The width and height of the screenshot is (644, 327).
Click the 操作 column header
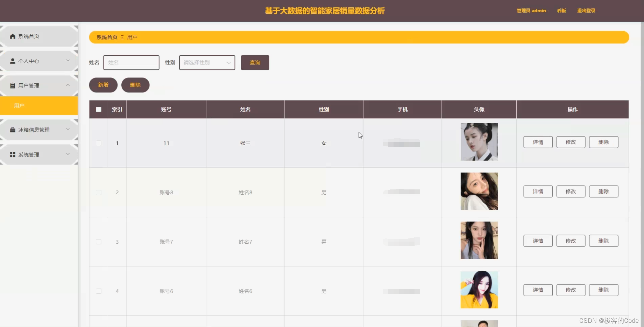[x=573, y=110]
